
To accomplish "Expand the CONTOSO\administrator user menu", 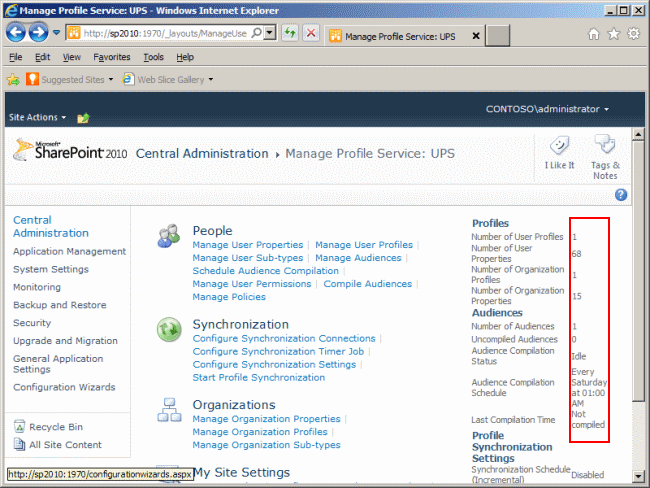I will click(547, 109).
